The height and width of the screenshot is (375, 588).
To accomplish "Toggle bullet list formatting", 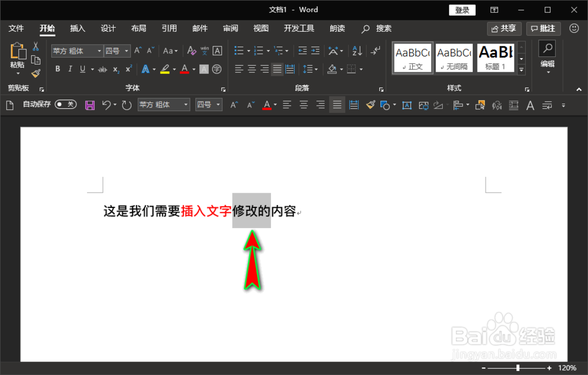I will [x=240, y=50].
